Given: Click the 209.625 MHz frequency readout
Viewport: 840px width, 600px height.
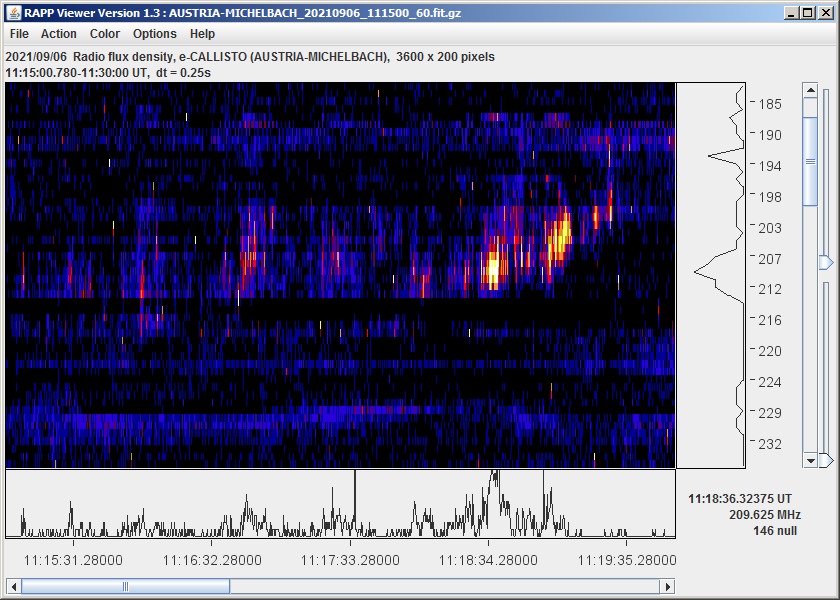Looking at the screenshot, I should coord(765,515).
